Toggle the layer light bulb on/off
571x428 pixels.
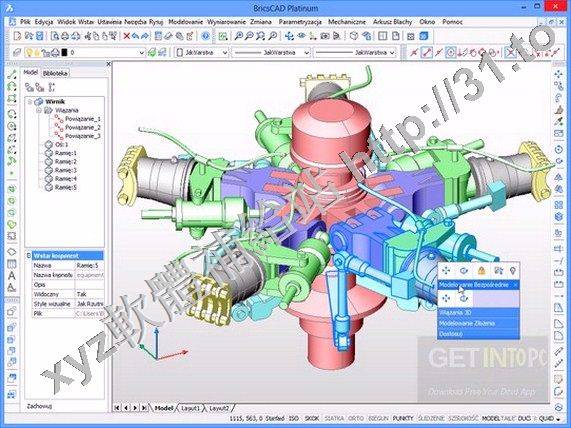coord(29,52)
